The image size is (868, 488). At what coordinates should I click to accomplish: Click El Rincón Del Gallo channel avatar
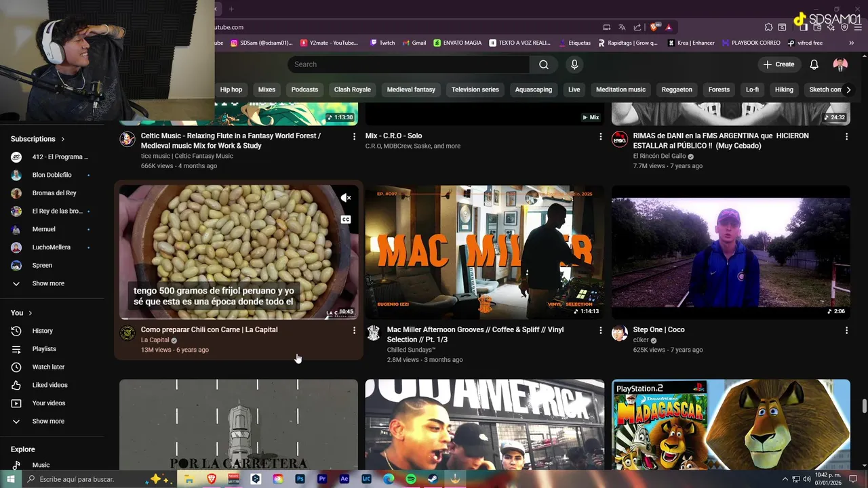620,139
